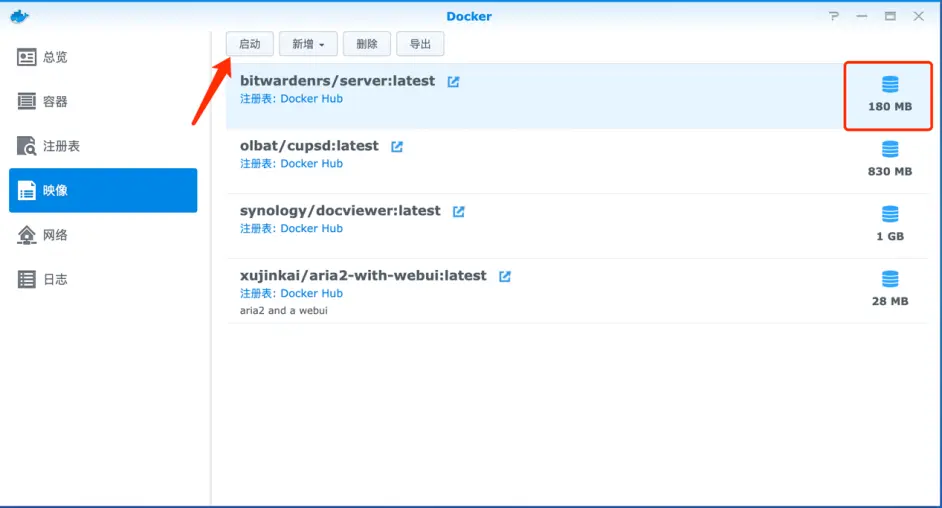Click the 1 GB size value

coord(890,237)
